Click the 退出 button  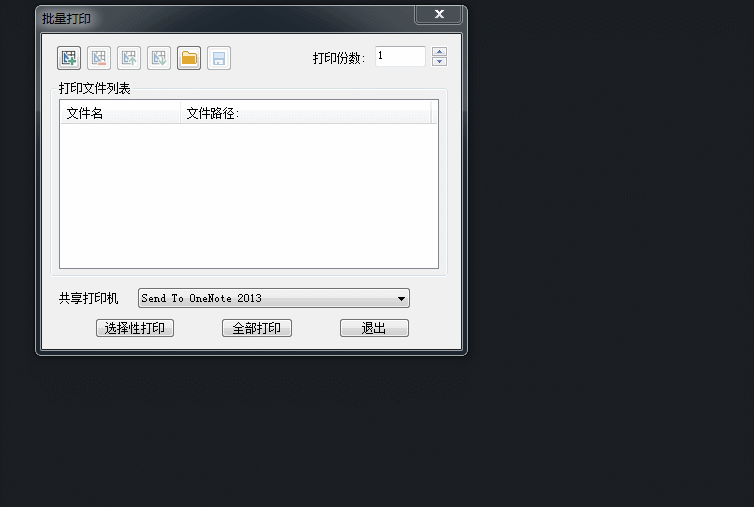tap(374, 328)
